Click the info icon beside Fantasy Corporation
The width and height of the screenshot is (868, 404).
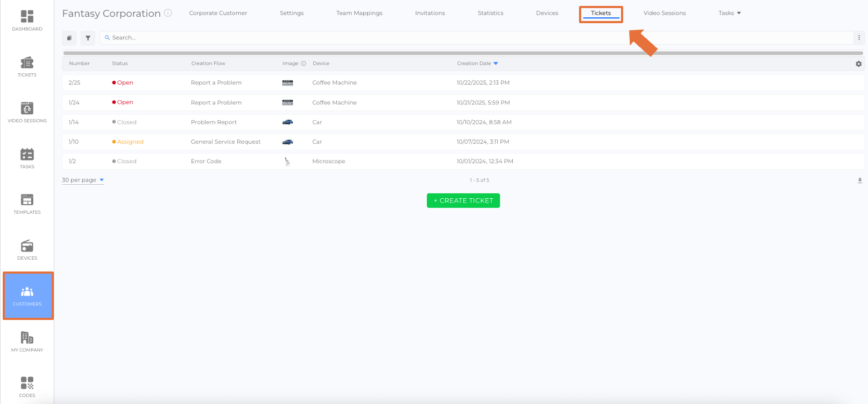168,13
